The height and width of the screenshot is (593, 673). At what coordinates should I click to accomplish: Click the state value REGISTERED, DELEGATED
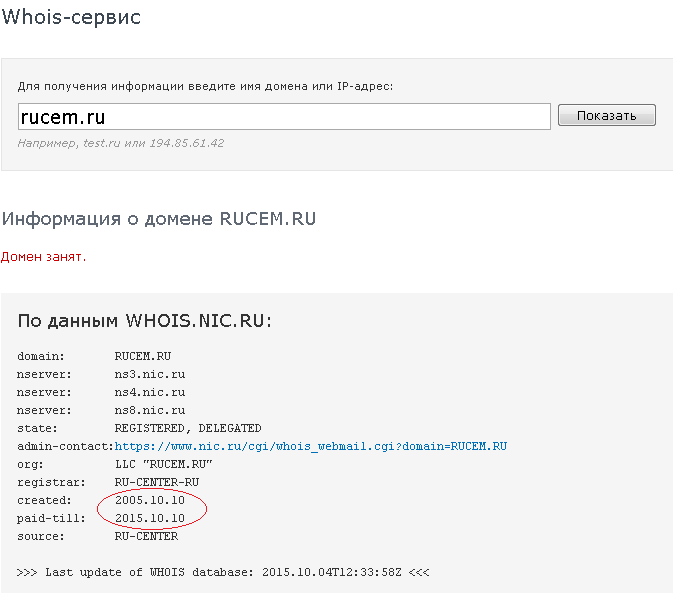[x=187, y=428]
